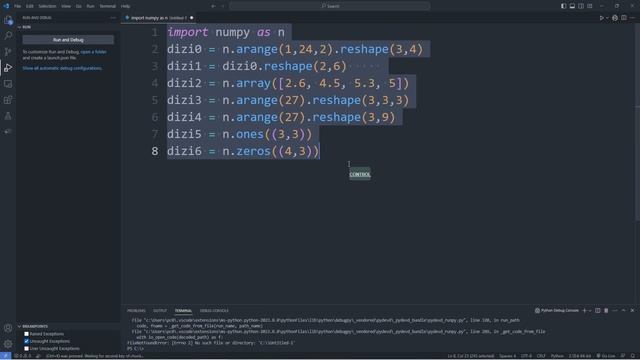Image resolution: width=640 pixels, height=360 pixels.
Task: Click the remote window indicator in status bar
Action: click(x=6, y=356)
